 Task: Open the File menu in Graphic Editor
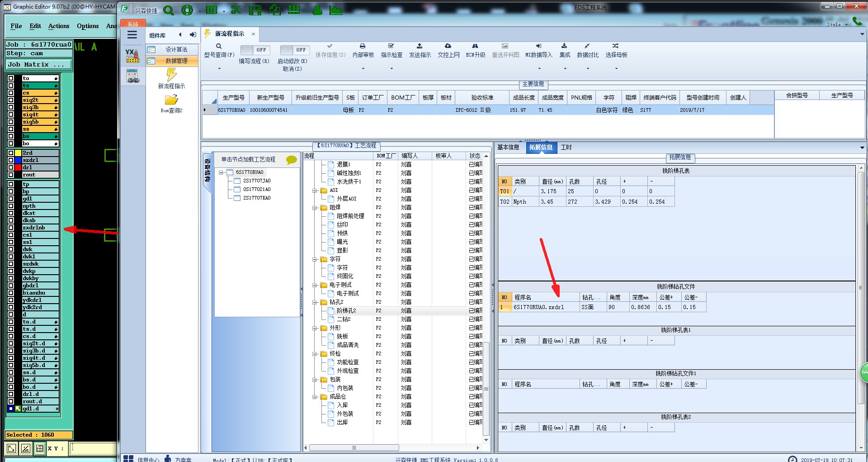[x=16, y=26]
